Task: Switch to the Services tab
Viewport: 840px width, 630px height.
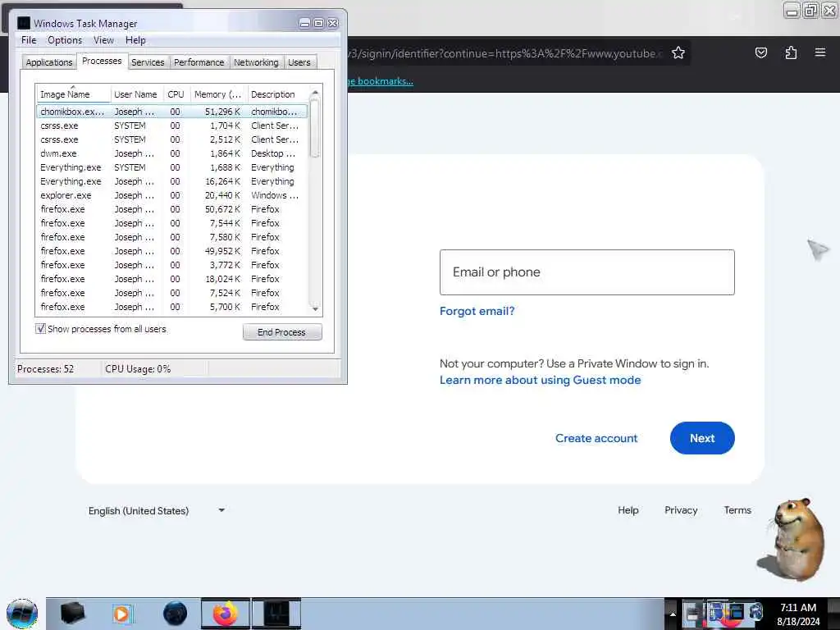Action: coord(148,62)
